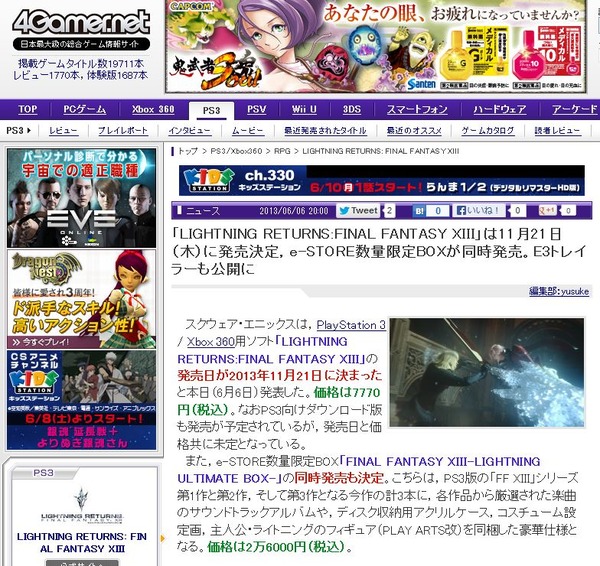Switch to the Wii U tab
The width and height of the screenshot is (600, 566).
point(304,109)
